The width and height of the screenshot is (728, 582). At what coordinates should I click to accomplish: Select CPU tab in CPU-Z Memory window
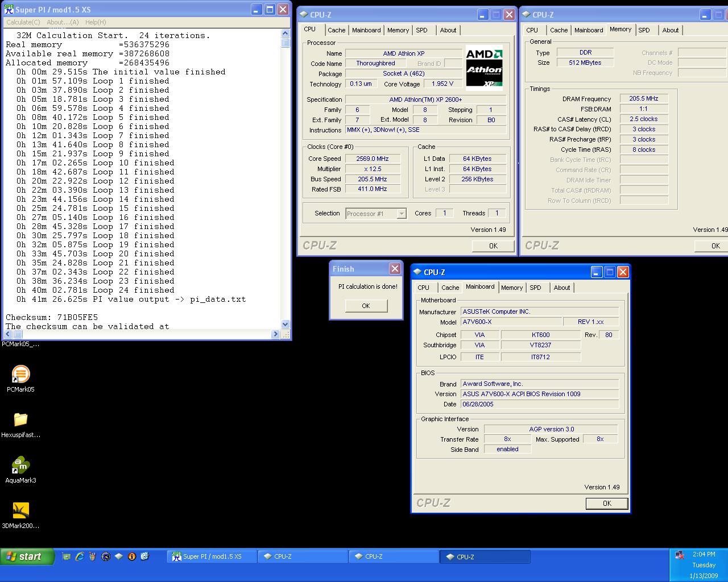point(532,30)
